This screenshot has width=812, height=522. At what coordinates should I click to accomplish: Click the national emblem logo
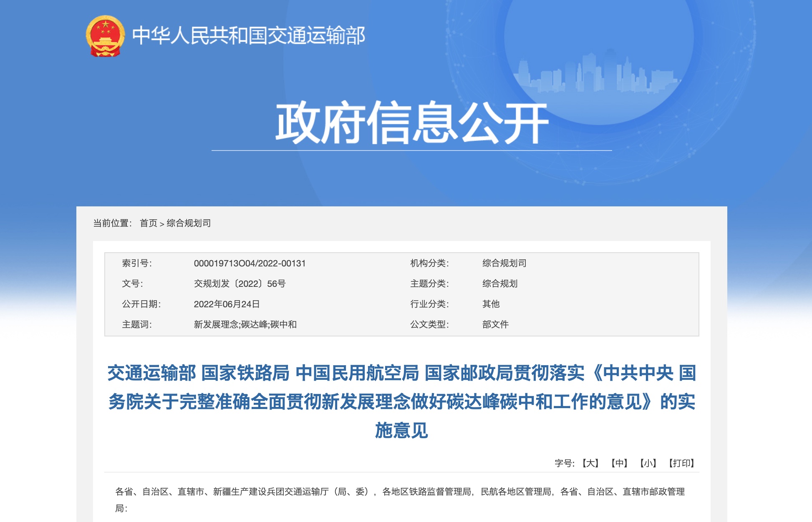click(x=105, y=36)
